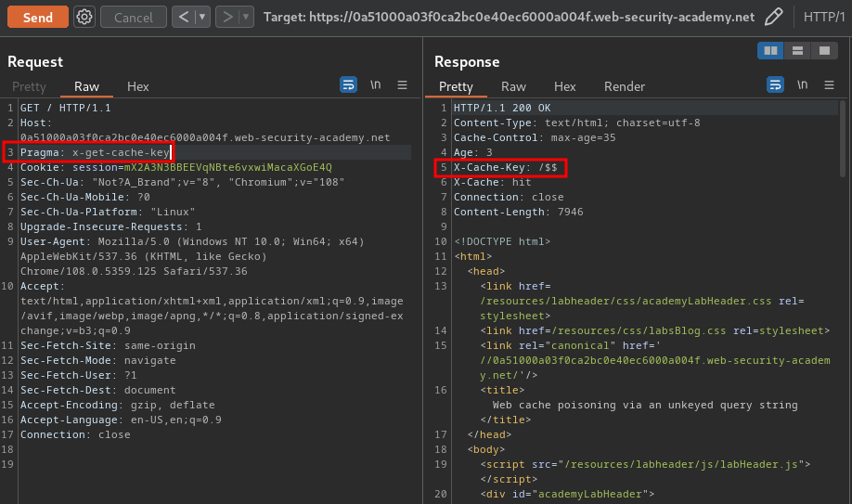The image size is (852, 504).
Task: Select Response Pretty tab
Action: click(456, 86)
